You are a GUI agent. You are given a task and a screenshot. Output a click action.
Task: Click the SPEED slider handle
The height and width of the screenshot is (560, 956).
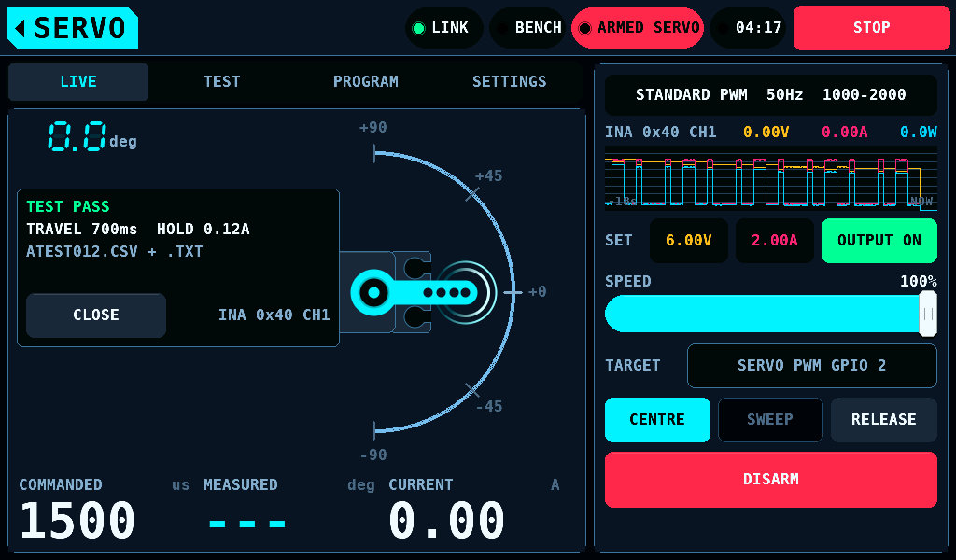928,314
